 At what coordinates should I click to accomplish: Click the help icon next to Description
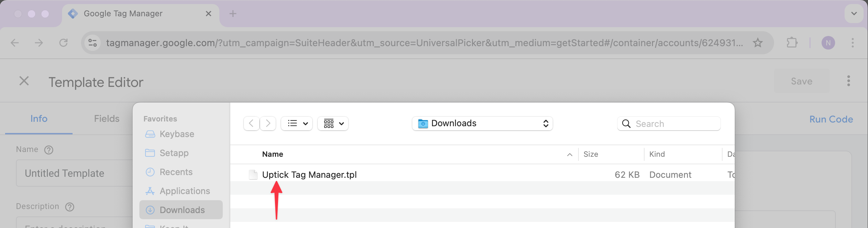click(70, 207)
